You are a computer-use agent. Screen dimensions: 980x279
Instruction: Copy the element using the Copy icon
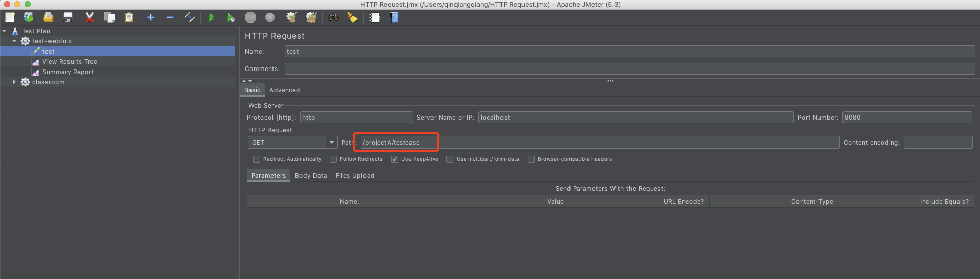[109, 17]
